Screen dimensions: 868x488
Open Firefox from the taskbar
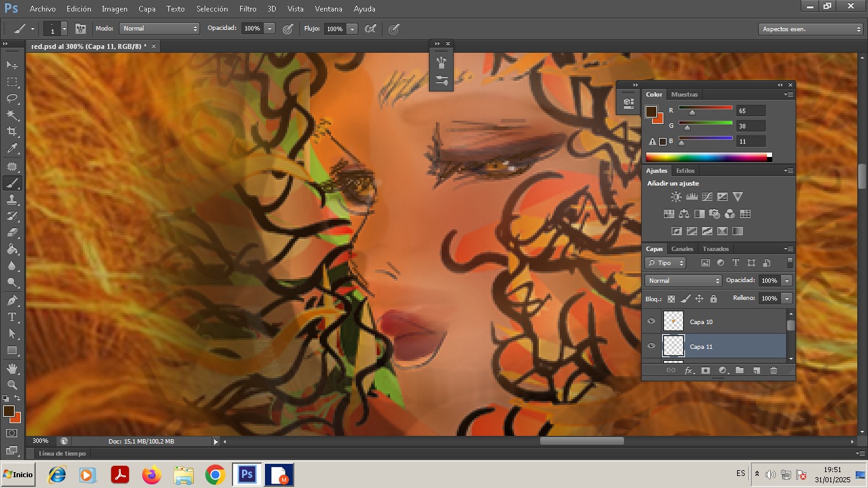click(152, 475)
